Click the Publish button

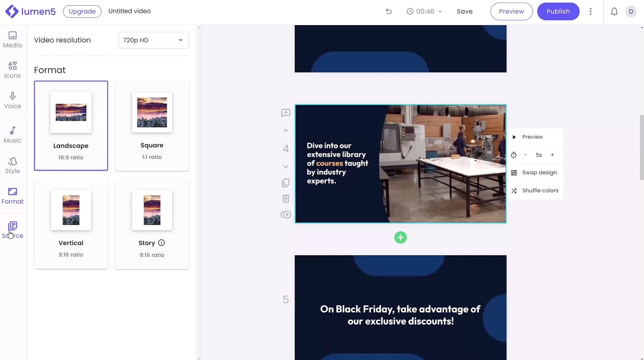558,11
